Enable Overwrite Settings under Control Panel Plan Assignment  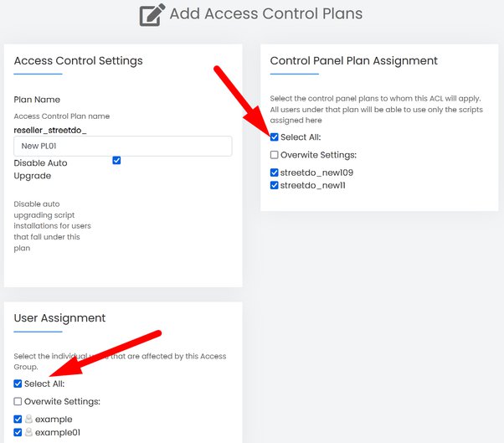pyautogui.click(x=274, y=155)
